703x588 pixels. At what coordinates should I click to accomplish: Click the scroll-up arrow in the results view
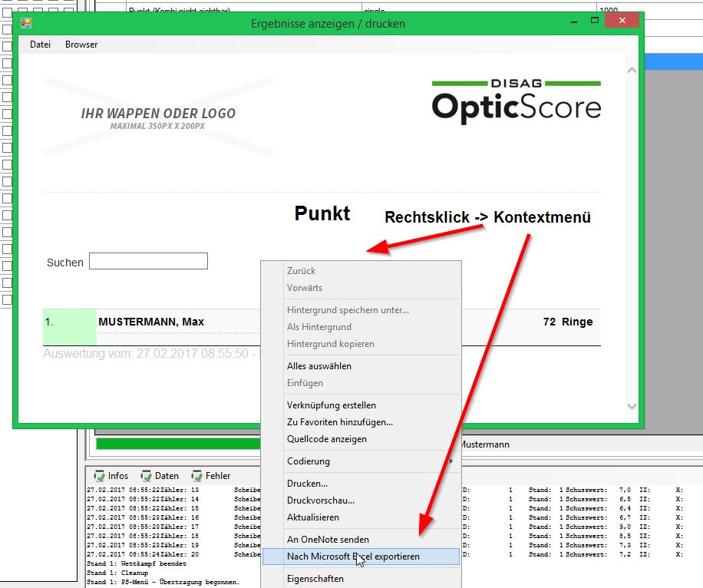tap(632, 70)
